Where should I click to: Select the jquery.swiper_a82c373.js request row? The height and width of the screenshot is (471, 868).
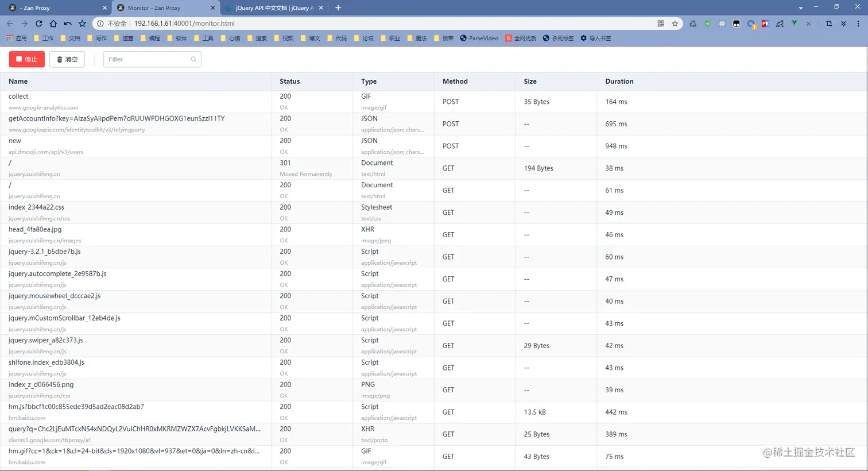tap(434, 346)
